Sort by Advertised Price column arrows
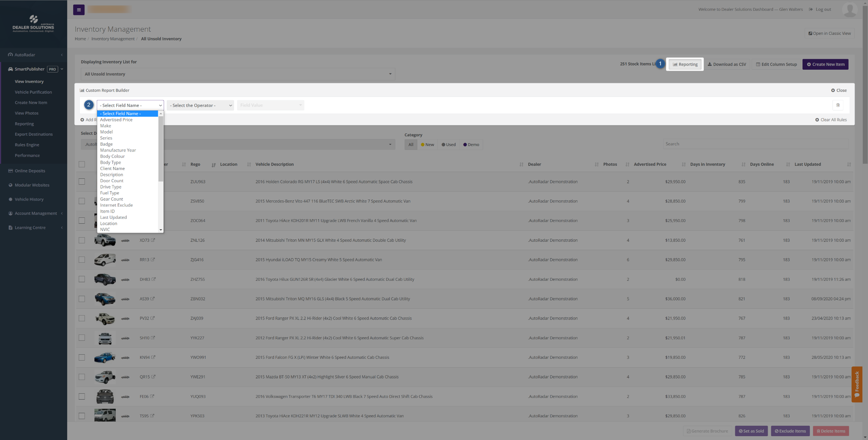 coord(684,165)
